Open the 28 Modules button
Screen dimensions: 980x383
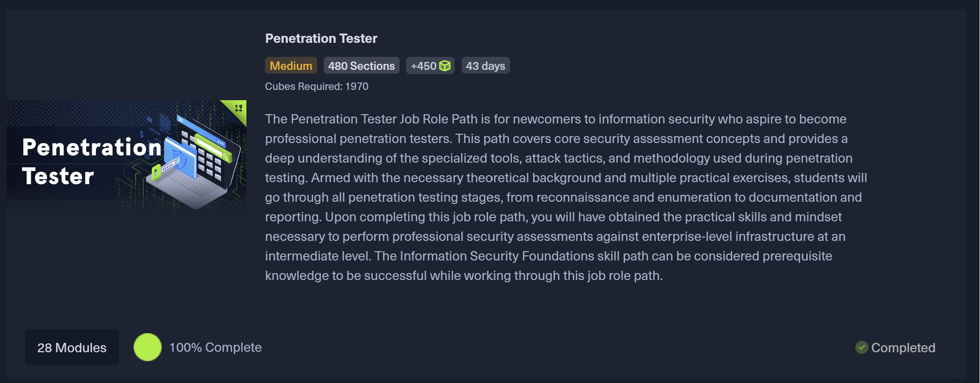click(x=72, y=348)
